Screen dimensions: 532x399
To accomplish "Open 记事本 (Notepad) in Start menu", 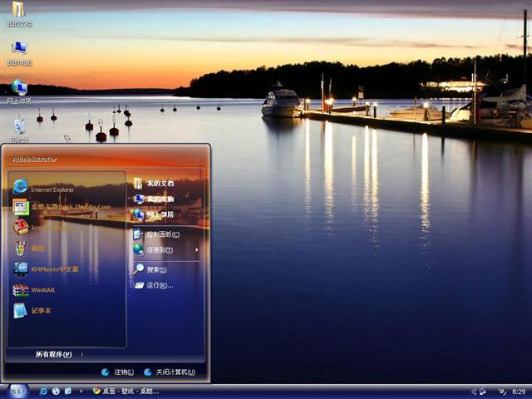I will coord(41,310).
